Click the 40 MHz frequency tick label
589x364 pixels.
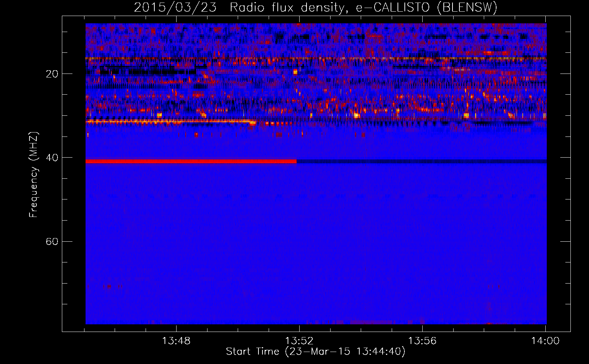(52, 158)
